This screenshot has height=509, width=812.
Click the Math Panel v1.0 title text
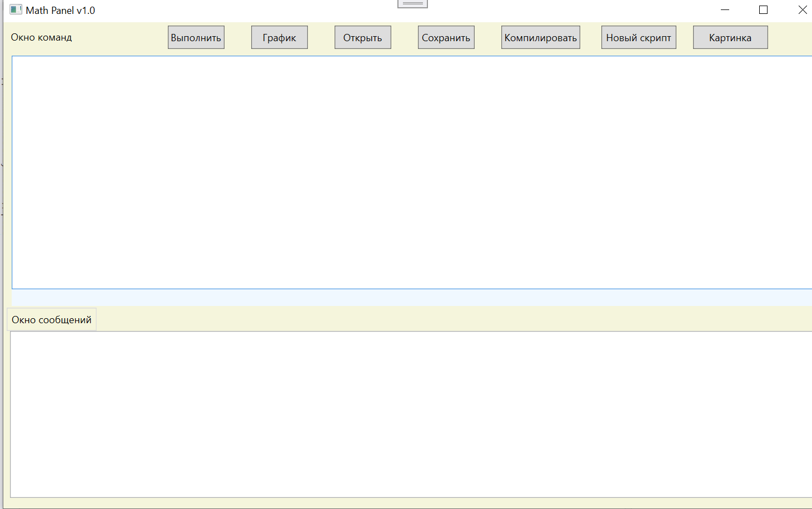pos(61,11)
